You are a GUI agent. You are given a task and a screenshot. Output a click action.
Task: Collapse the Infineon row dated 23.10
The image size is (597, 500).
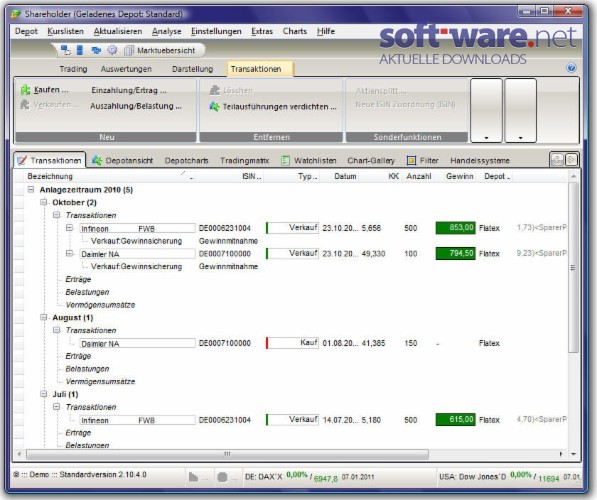tap(69, 228)
